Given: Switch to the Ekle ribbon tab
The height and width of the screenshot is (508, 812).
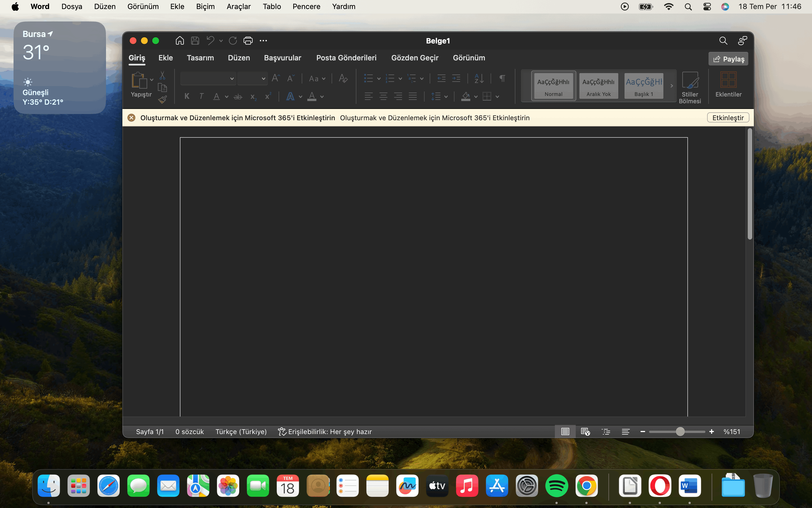Looking at the screenshot, I should pyautogui.click(x=166, y=58).
